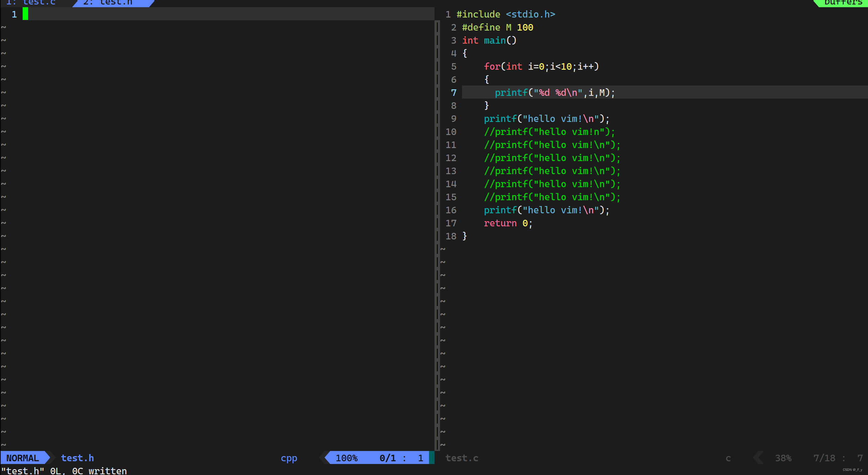Click test.h filename in left statusline
The height and width of the screenshot is (475, 868).
pos(77,458)
